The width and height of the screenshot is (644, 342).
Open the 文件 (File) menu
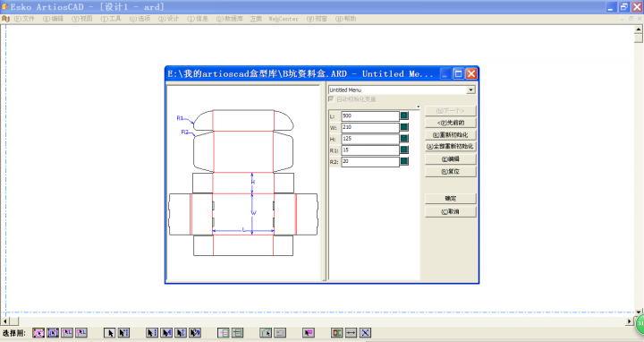(25, 19)
